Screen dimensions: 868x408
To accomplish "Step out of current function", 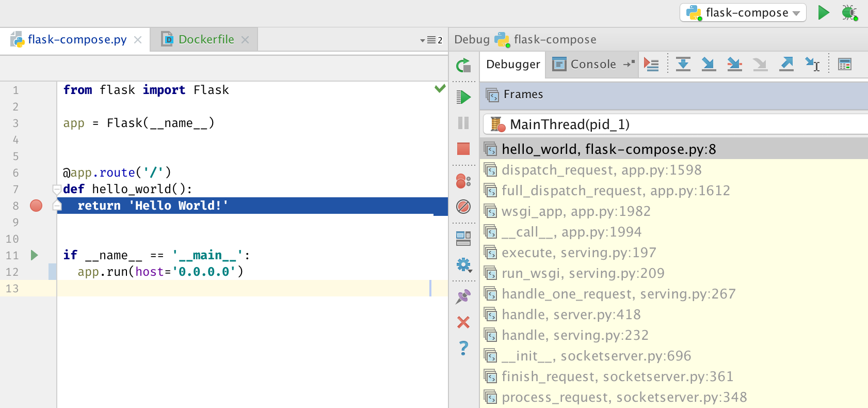I will [x=786, y=65].
